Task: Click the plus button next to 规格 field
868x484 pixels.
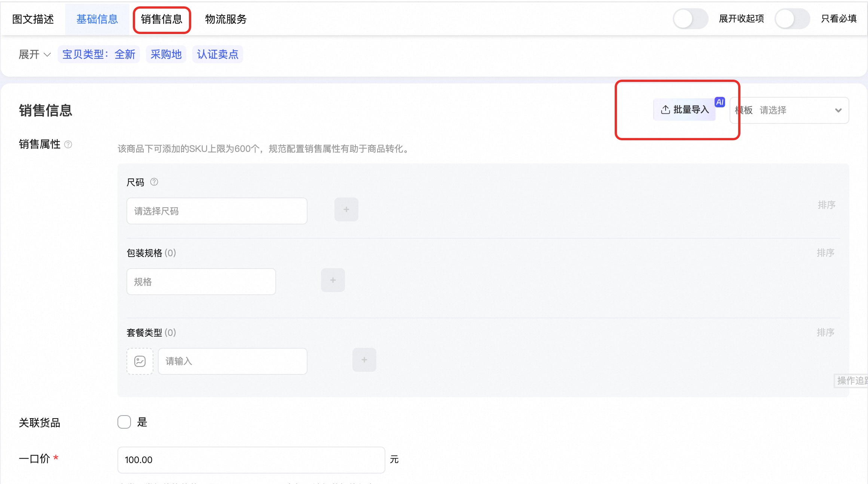Action: coord(333,280)
